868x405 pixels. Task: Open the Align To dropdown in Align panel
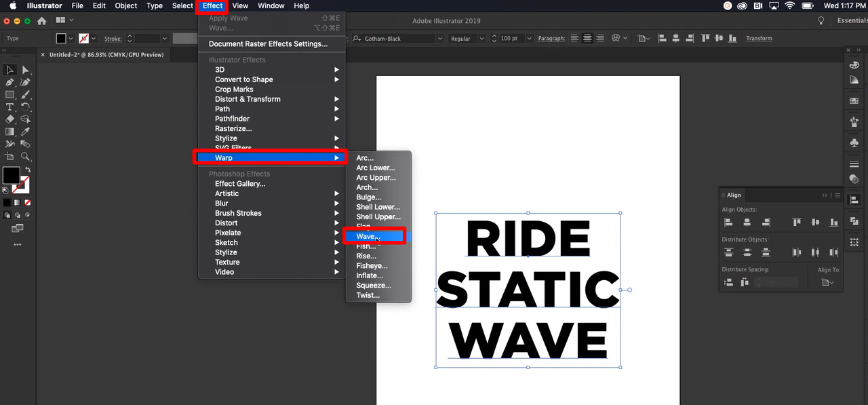[829, 282]
